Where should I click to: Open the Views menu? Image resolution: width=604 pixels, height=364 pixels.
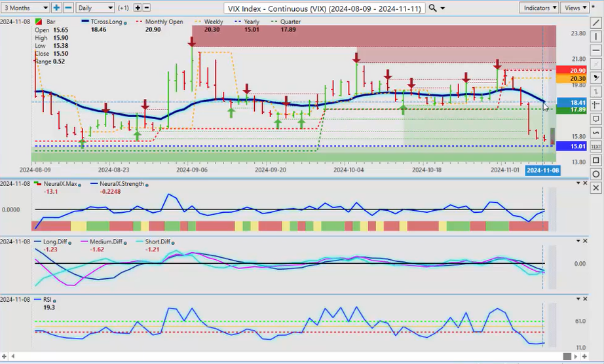pyautogui.click(x=575, y=8)
